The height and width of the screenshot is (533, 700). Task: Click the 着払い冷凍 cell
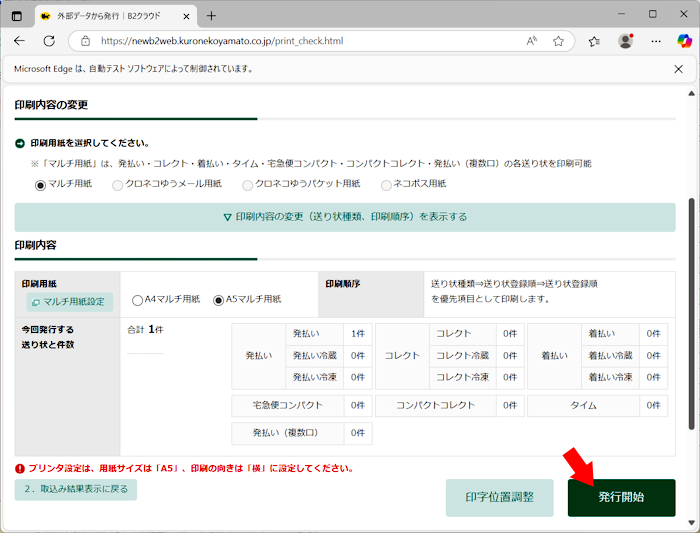click(x=610, y=377)
